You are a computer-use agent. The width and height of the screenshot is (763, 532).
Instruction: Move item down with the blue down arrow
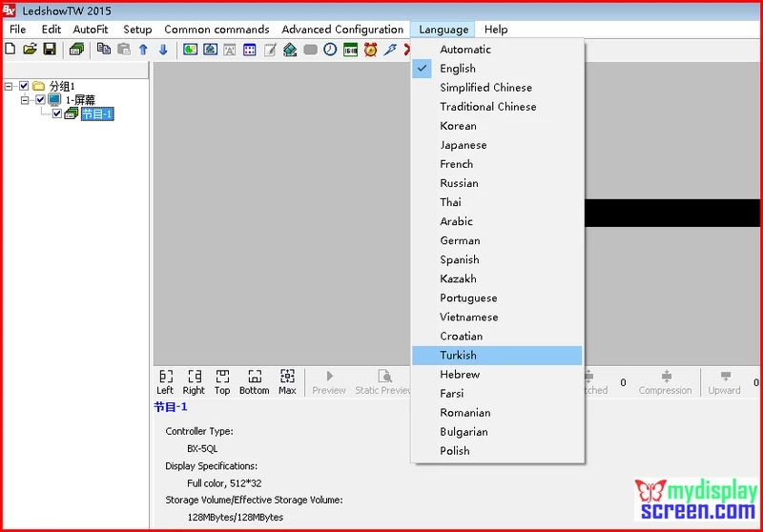tap(163, 50)
